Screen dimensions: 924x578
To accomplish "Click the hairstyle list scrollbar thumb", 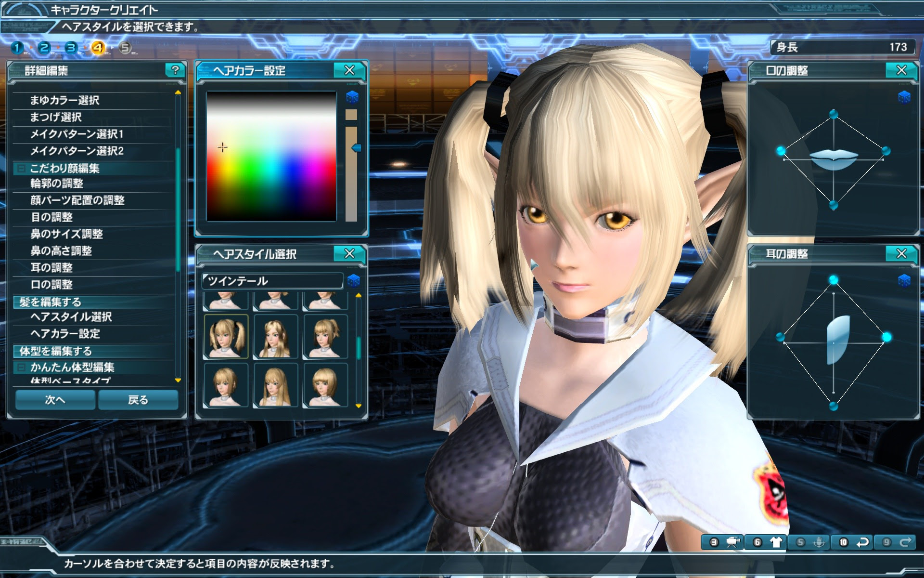I will click(359, 348).
